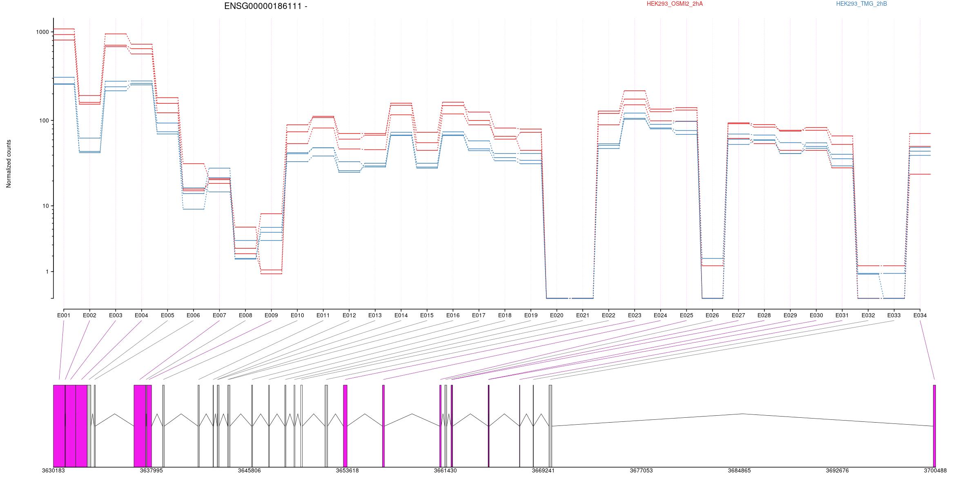Click exon label E023
Viewport: 980px width, 490px height.
tap(635, 315)
